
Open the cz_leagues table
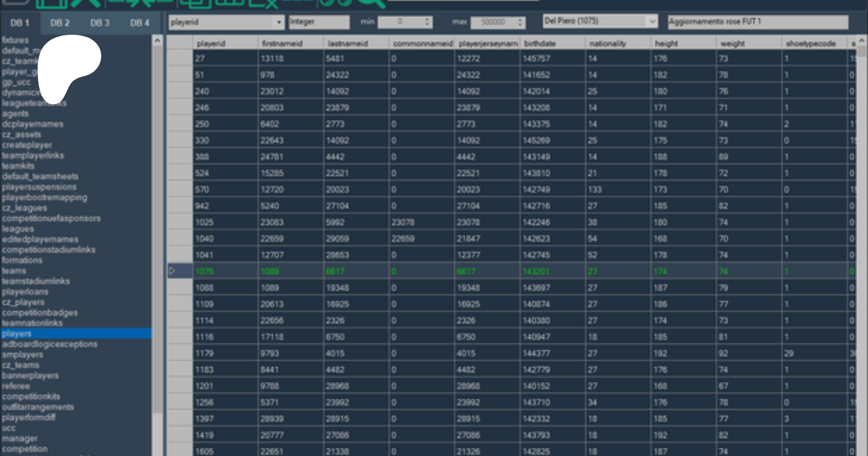(x=25, y=208)
